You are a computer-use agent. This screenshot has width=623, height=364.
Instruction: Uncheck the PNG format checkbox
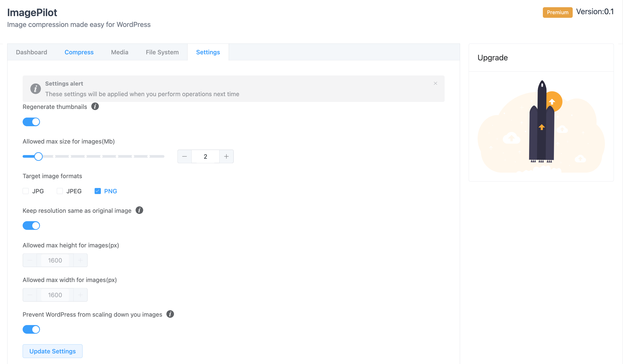point(98,191)
